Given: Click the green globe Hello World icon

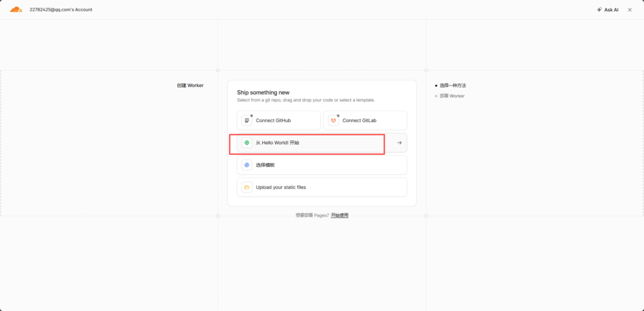Looking at the screenshot, I should coord(247,143).
